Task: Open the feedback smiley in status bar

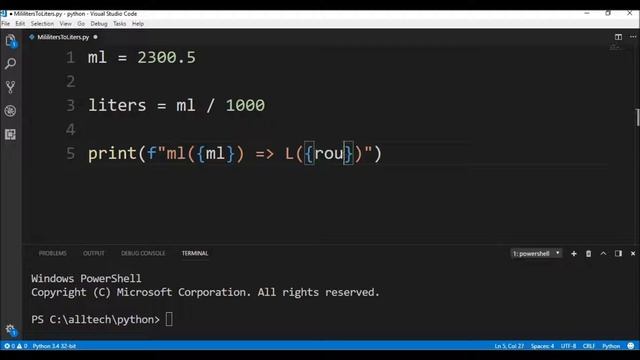Action: [631, 346]
